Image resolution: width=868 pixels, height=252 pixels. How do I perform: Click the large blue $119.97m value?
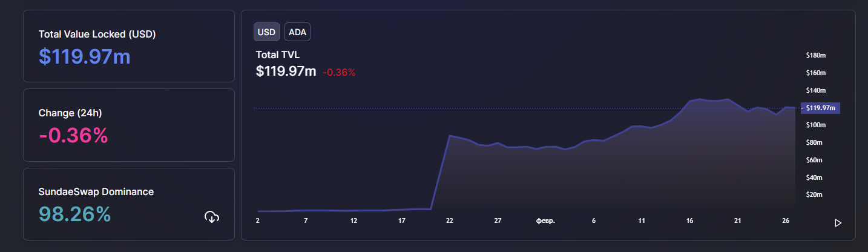coord(85,56)
